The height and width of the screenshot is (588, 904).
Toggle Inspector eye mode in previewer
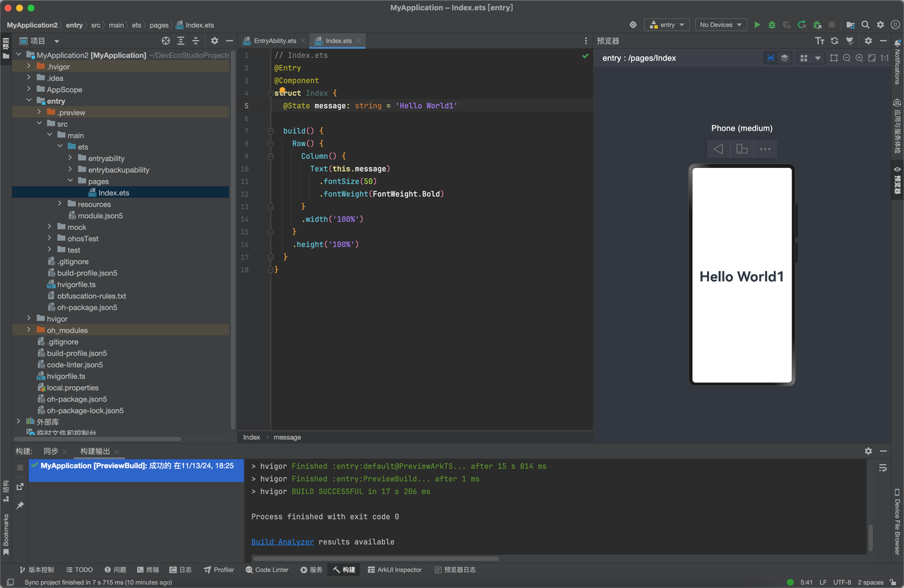point(771,58)
